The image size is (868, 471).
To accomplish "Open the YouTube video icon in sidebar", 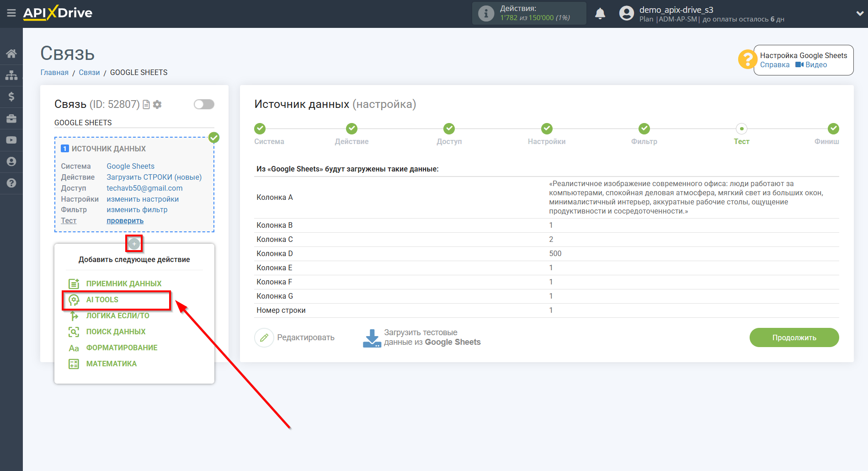I will (x=11, y=140).
